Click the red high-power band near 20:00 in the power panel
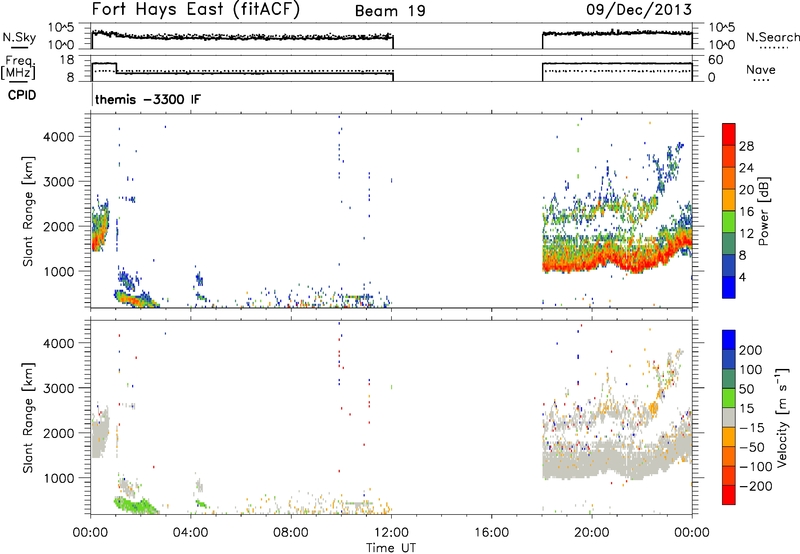The image size is (800, 554). (x=592, y=263)
